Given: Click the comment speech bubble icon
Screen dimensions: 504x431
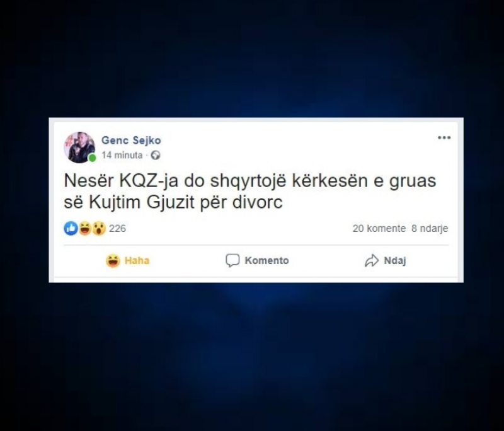Looking at the screenshot, I should 232,261.
